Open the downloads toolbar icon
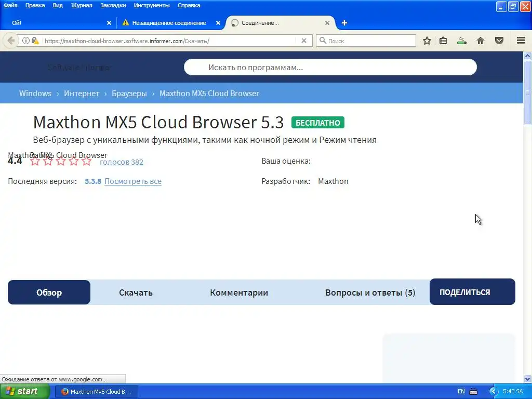Image resolution: width=532 pixels, height=399 pixels. click(462, 41)
